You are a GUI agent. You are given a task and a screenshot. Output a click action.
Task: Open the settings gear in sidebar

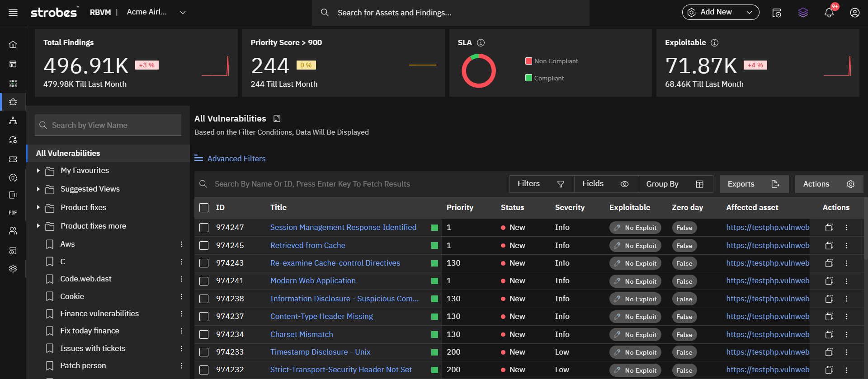click(x=13, y=269)
